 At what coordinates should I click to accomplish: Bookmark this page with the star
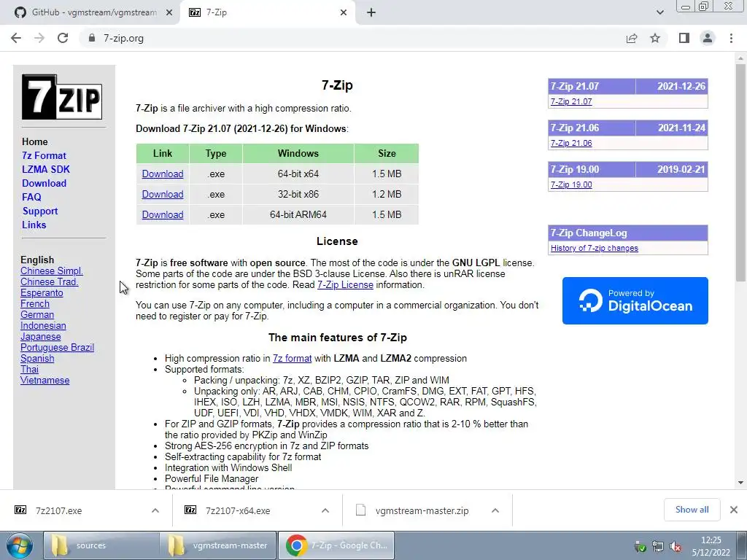pyautogui.click(x=656, y=38)
